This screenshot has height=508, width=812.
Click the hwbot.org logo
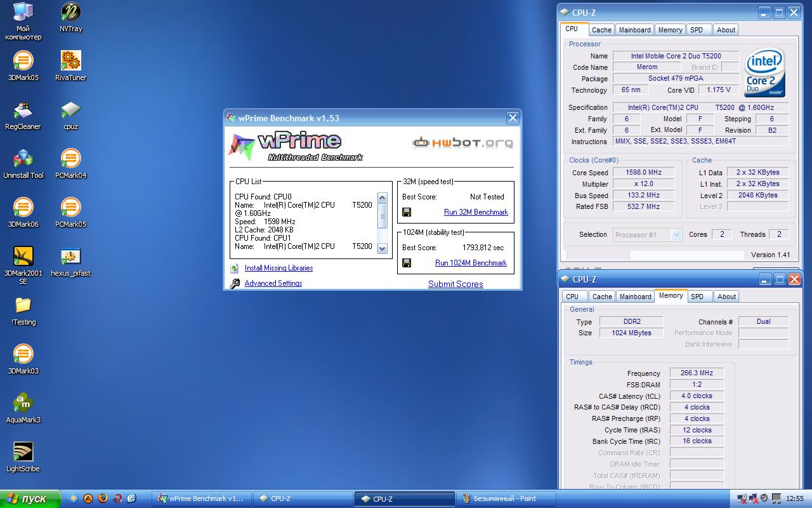(462, 142)
